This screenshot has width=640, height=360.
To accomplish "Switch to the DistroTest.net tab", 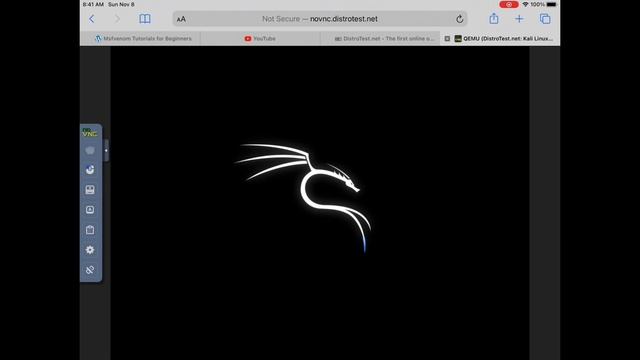I will 384,38.
